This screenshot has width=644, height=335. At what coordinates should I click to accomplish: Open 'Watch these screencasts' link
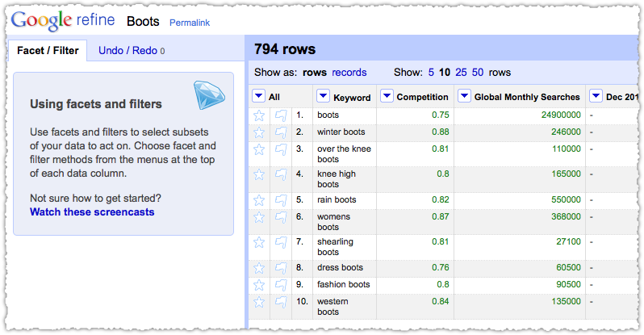tap(92, 212)
